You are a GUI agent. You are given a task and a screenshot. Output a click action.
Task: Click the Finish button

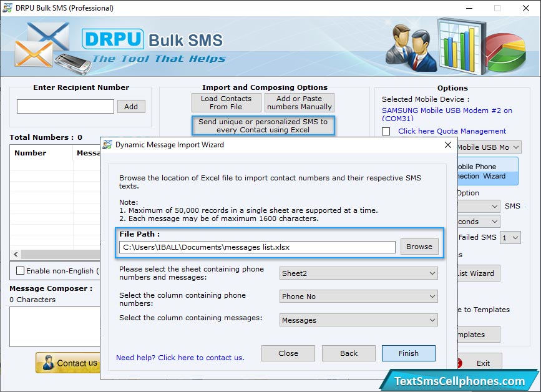[x=409, y=353]
